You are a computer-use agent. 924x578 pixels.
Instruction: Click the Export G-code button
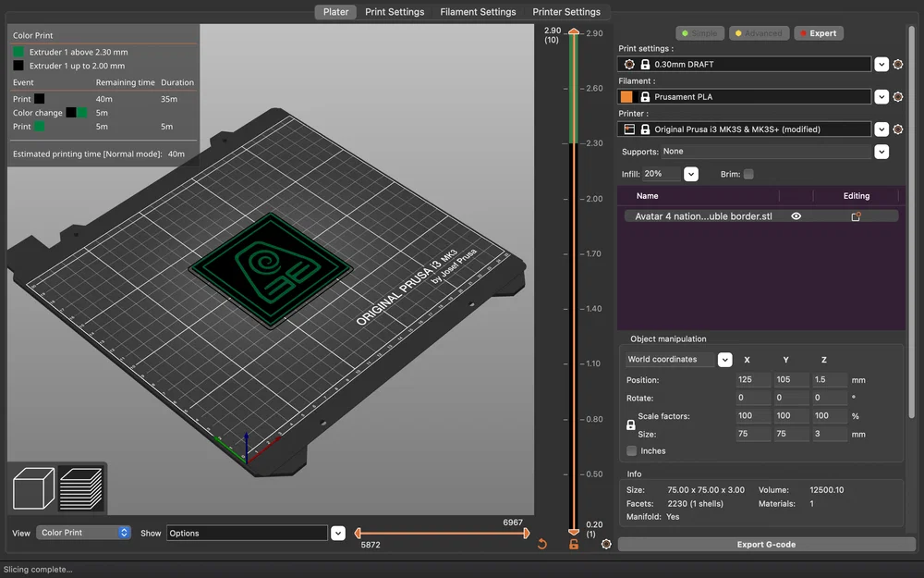coord(766,545)
